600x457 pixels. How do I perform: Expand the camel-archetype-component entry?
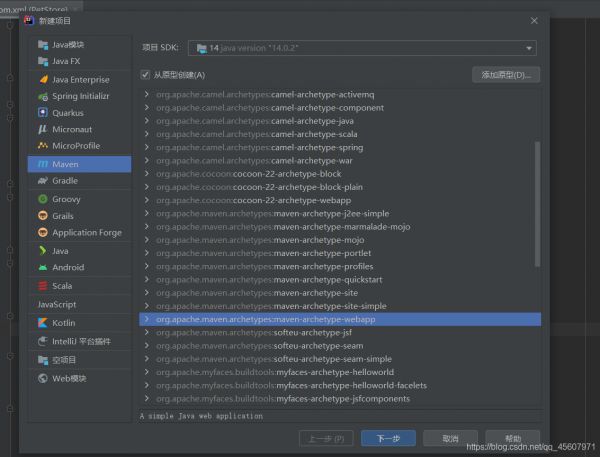pos(147,108)
